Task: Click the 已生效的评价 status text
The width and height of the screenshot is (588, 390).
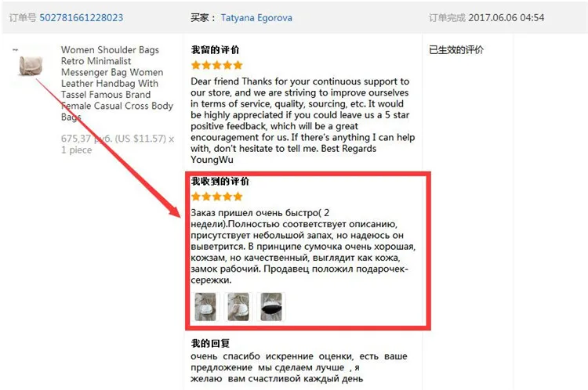Action: (456, 50)
